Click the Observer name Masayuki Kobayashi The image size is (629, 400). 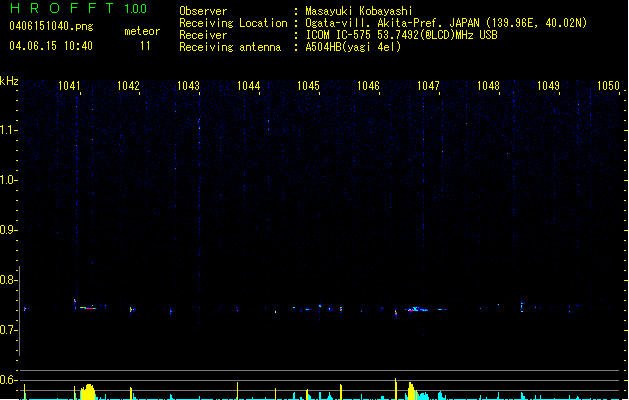[x=359, y=11]
